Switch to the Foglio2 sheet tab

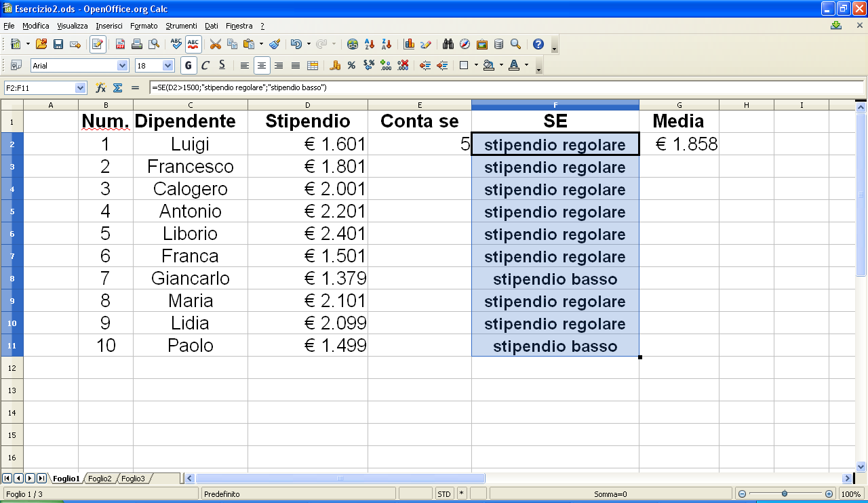100,479
